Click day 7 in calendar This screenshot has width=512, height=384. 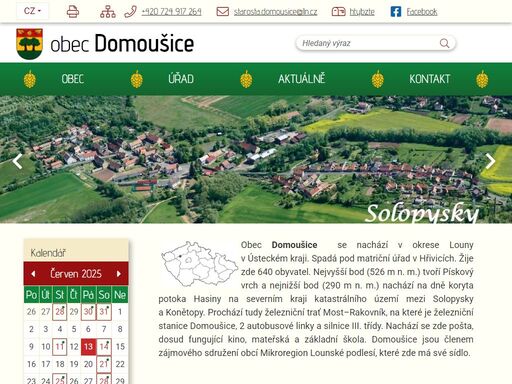click(x=104, y=329)
